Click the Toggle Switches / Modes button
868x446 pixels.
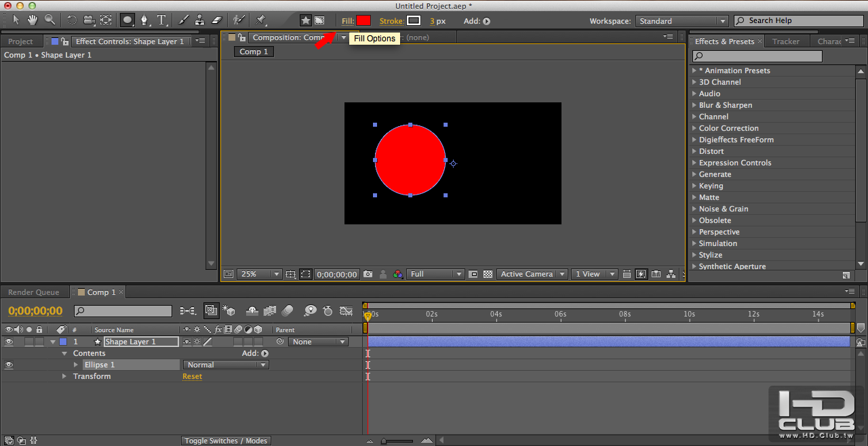click(226, 441)
